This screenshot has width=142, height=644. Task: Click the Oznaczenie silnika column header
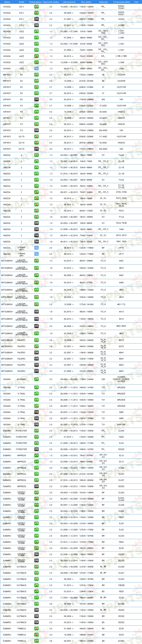click(x=121, y=2)
